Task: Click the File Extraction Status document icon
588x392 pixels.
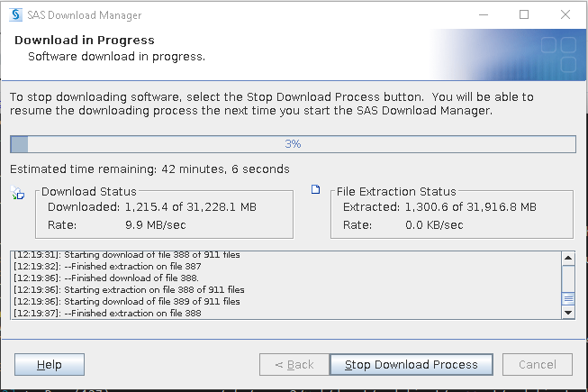Action: (x=315, y=190)
